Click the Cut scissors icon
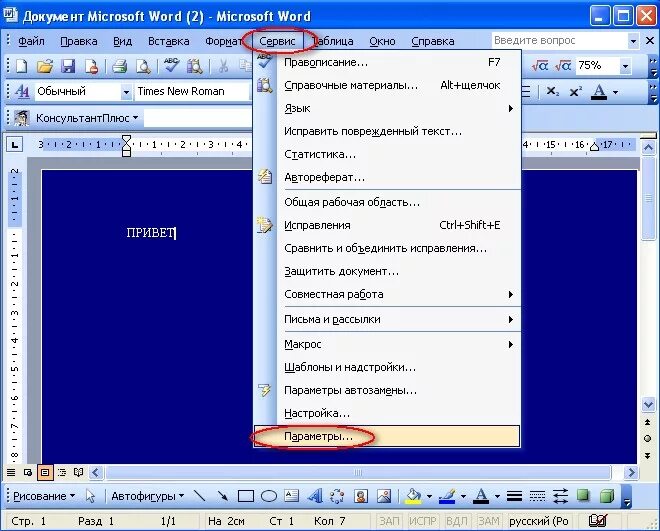The height and width of the screenshot is (531, 660). click(x=223, y=66)
